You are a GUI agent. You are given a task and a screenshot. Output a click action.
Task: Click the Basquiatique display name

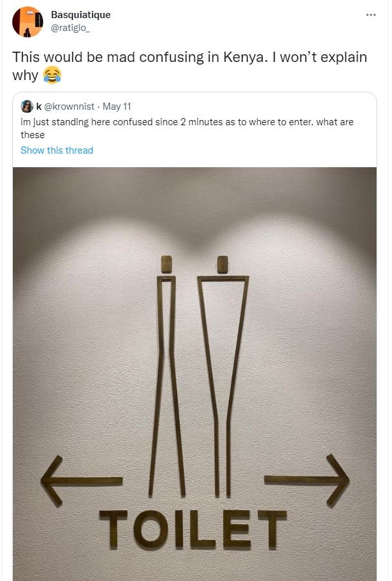tap(80, 14)
